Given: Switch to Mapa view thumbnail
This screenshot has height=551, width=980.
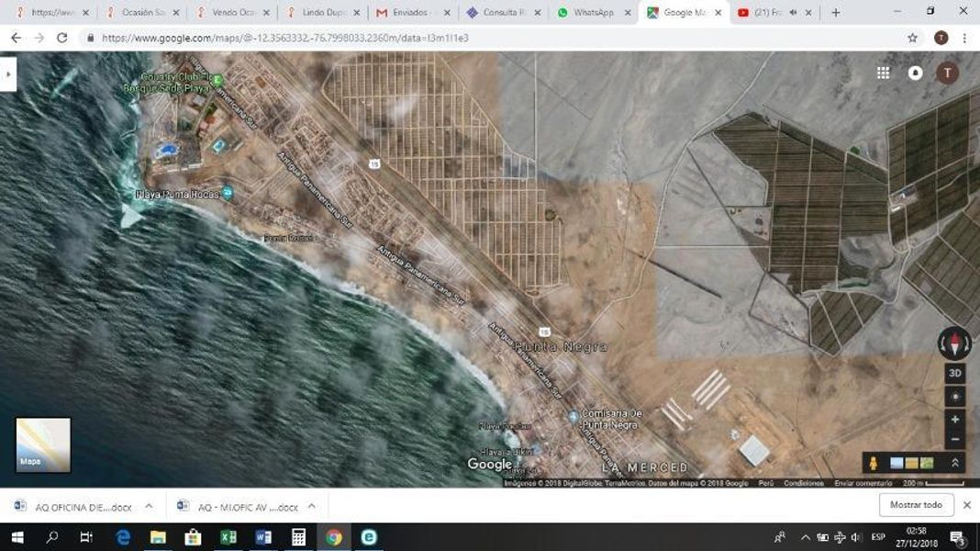Looking at the screenshot, I should pyautogui.click(x=43, y=444).
